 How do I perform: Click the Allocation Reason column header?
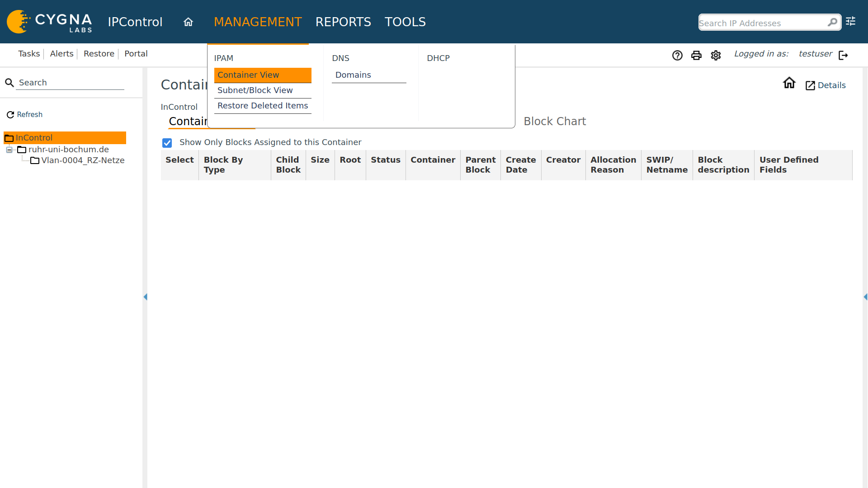tap(613, 165)
